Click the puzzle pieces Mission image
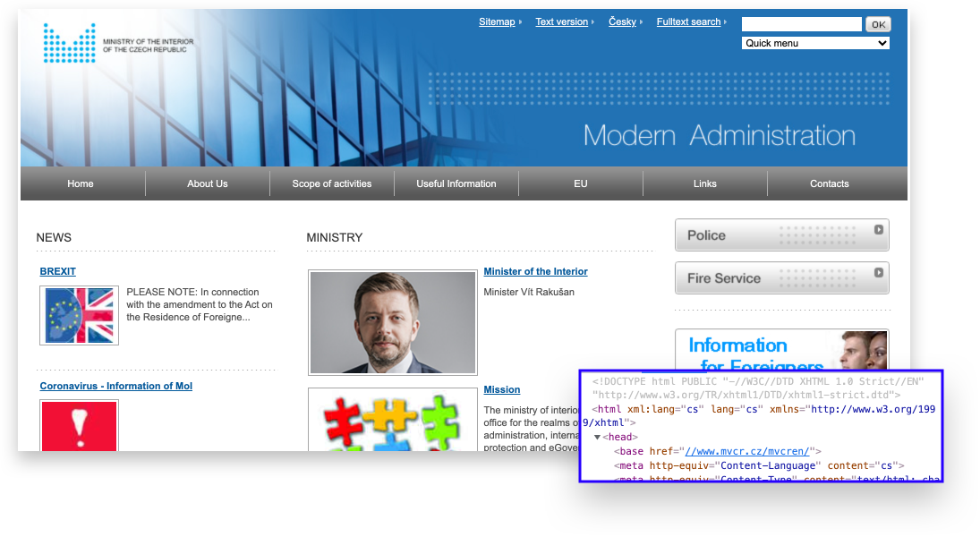 coord(392,420)
